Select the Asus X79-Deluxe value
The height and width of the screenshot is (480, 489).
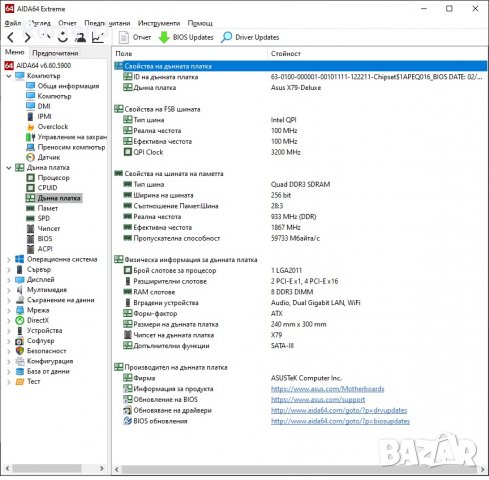(x=296, y=88)
